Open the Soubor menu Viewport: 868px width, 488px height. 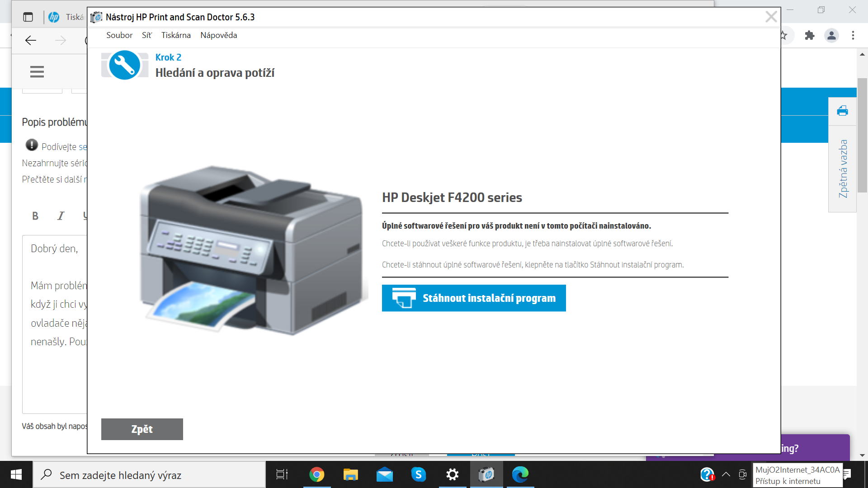119,35
